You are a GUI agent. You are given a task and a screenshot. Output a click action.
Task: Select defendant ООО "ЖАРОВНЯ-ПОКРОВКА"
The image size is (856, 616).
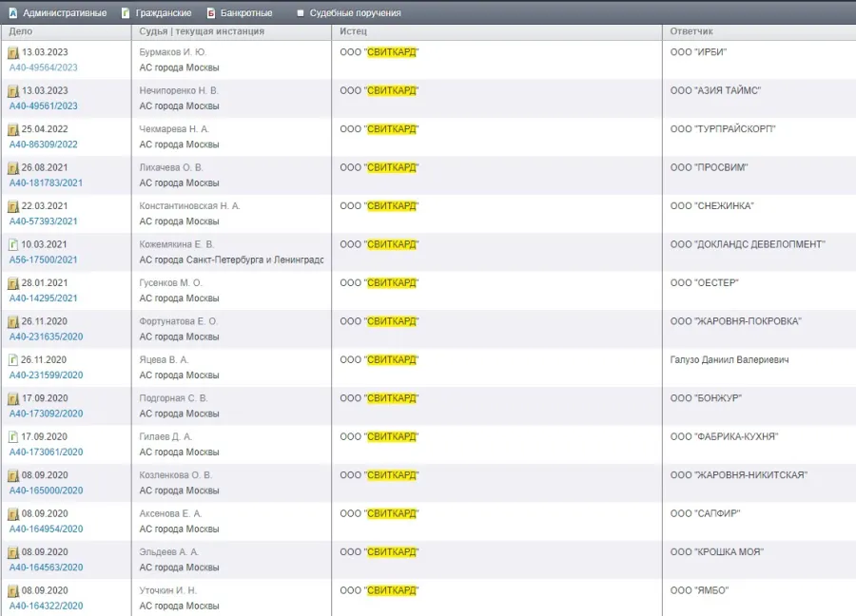pos(736,321)
